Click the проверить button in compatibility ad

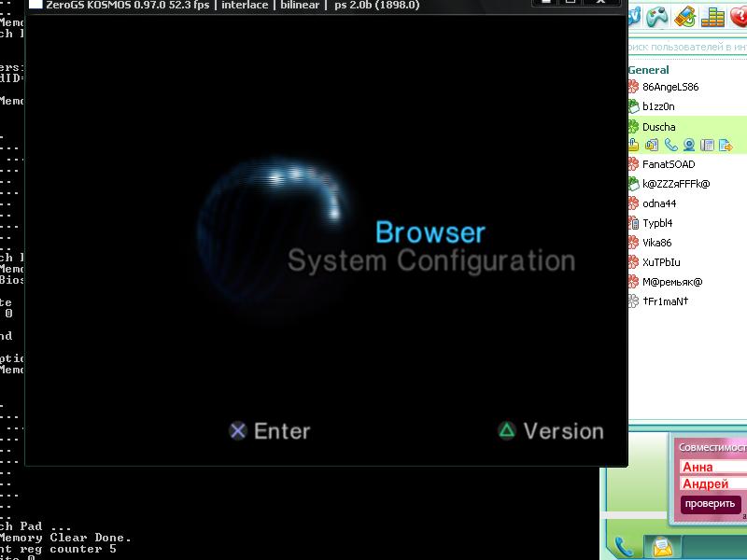pos(710,504)
